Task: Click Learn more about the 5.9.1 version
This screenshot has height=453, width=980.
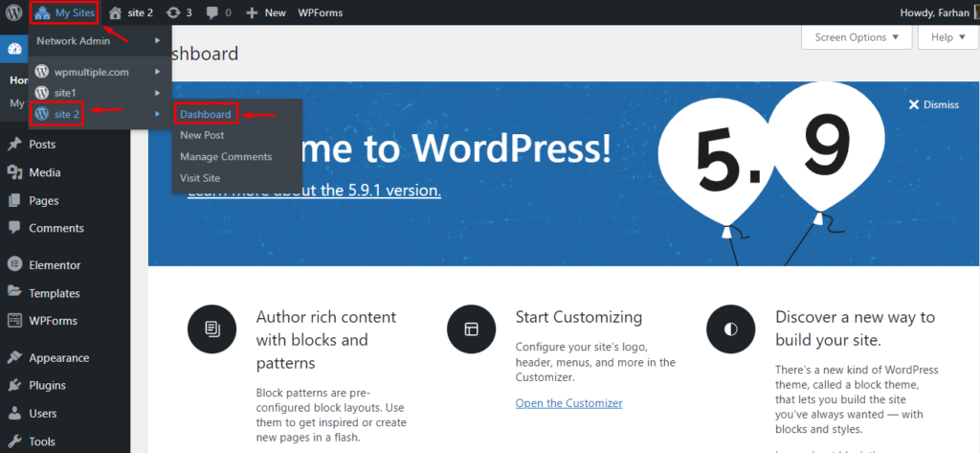Action: pos(314,191)
